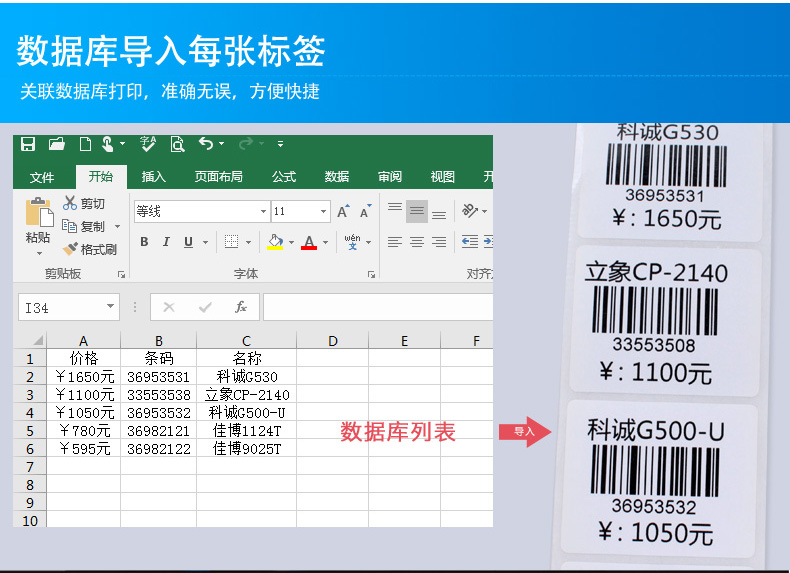Click the align right icon
Image resolution: width=790 pixels, height=573 pixels.
[x=439, y=242]
